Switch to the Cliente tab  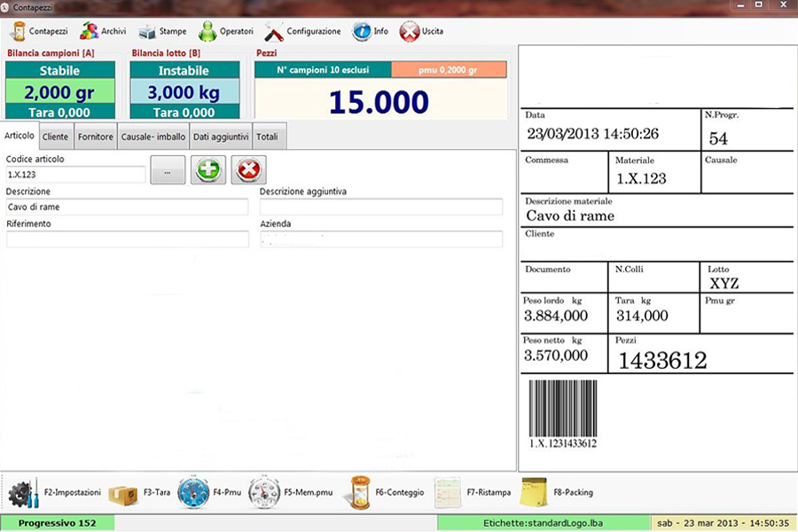click(55, 136)
